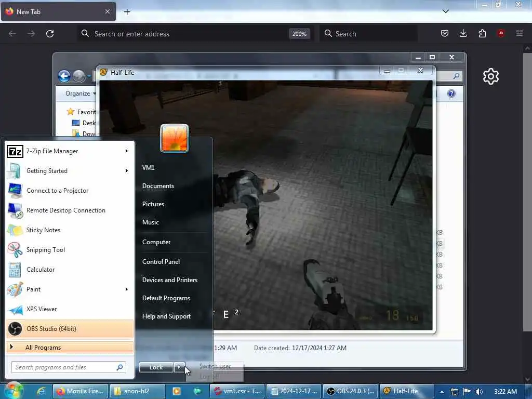The height and width of the screenshot is (399, 532).
Task: Choose Log off option
Action: tap(209, 376)
